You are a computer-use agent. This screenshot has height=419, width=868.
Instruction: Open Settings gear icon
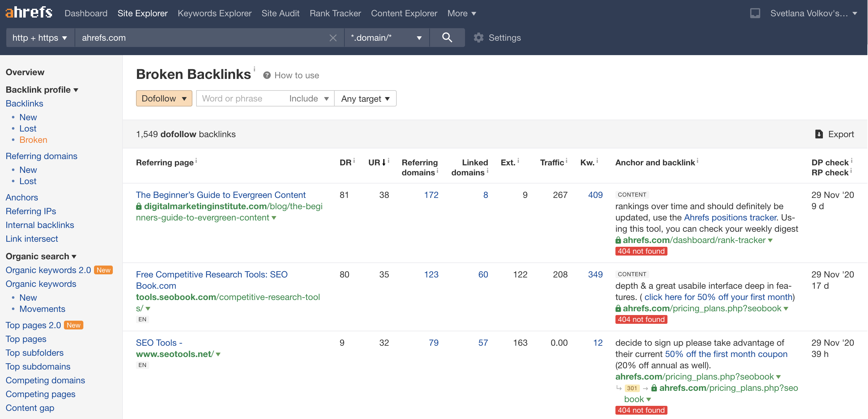point(478,38)
